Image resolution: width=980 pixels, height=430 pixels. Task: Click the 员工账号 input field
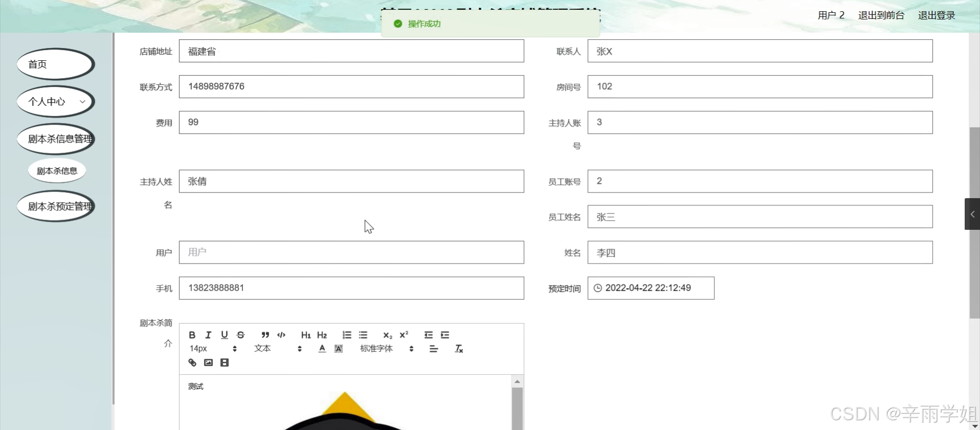point(760,181)
